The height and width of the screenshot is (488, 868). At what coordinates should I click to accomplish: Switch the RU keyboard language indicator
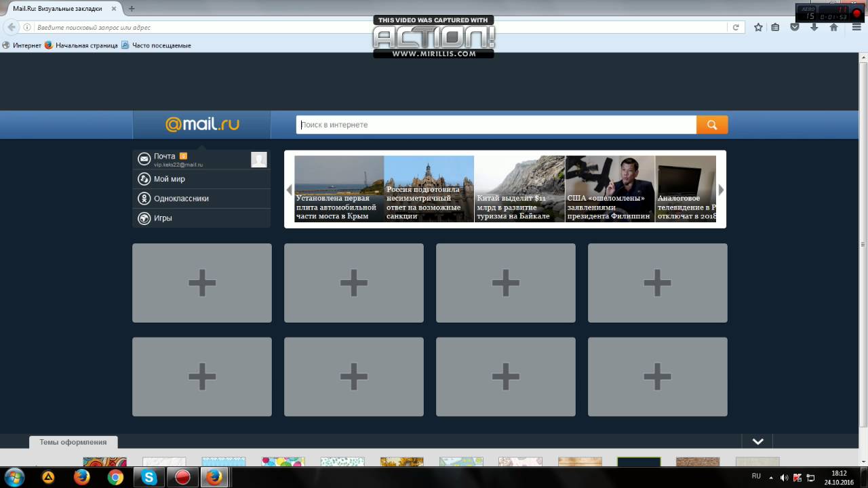point(756,476)
